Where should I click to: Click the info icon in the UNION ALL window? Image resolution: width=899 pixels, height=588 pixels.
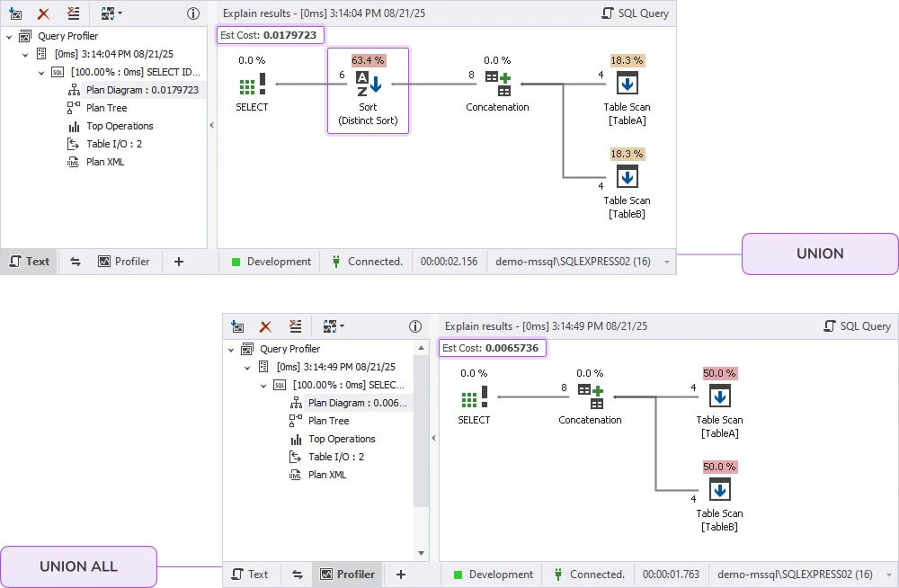click(x=415, y=327)
